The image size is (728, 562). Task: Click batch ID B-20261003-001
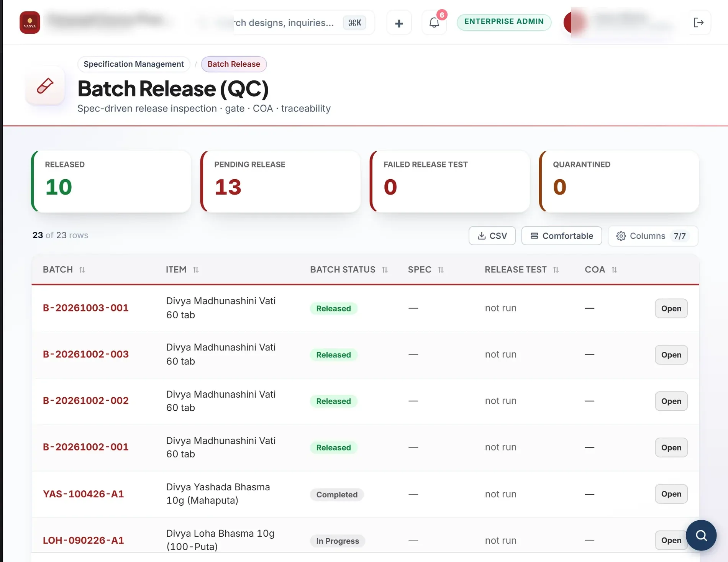click(85, 308)
